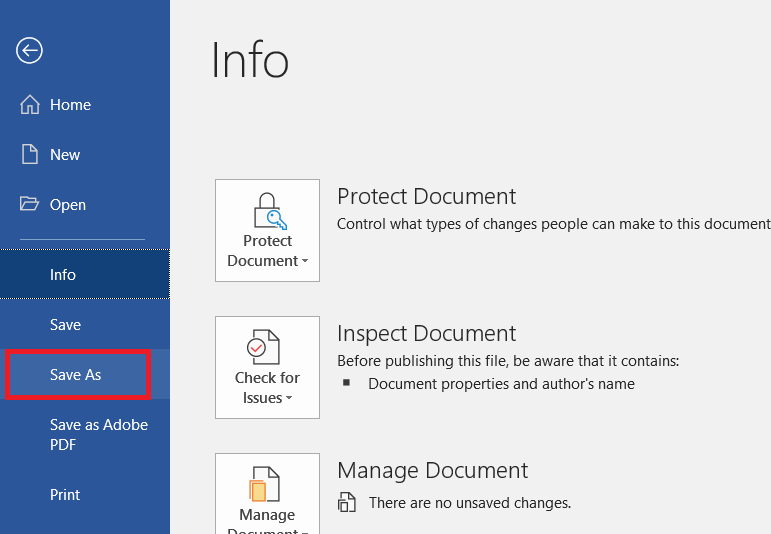The width and height of the screenshot is (771, 534).
Task: Select New in the sidebar
Action: pos(85,154)
